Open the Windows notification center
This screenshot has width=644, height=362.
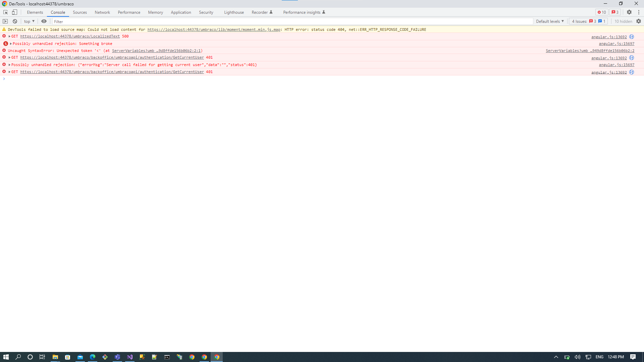(633, 357)
